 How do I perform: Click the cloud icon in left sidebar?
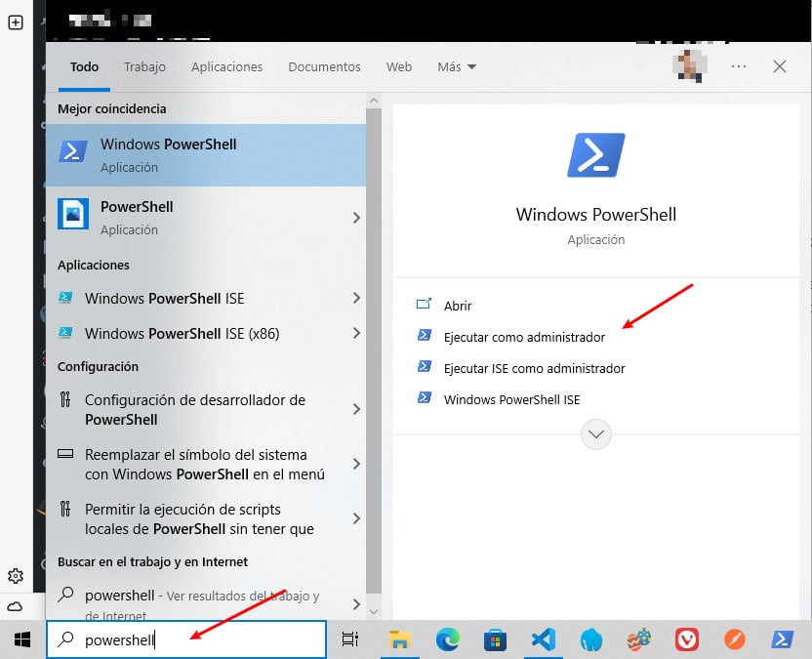(x=15, y=606)
